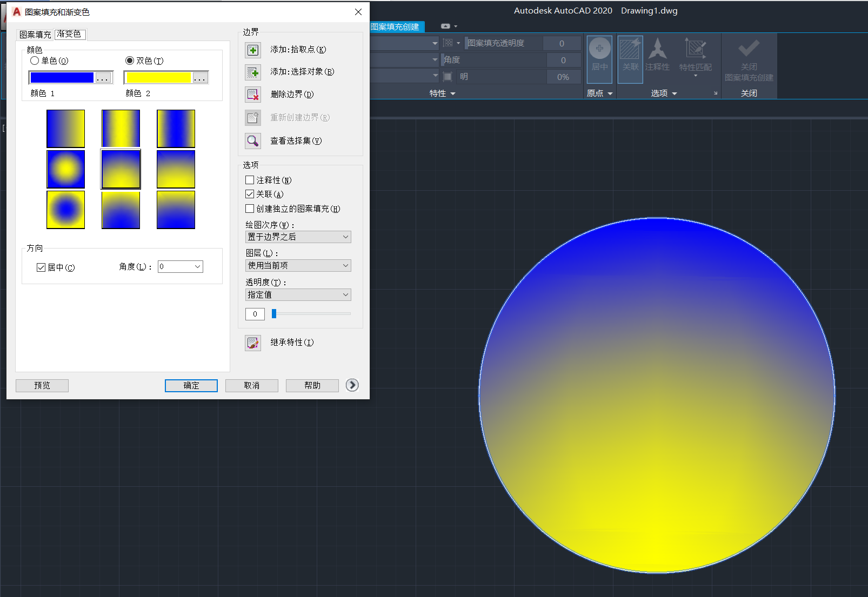
Task: Click the Inherit Properties (继承特性) icon
Action: click(253, 343)
